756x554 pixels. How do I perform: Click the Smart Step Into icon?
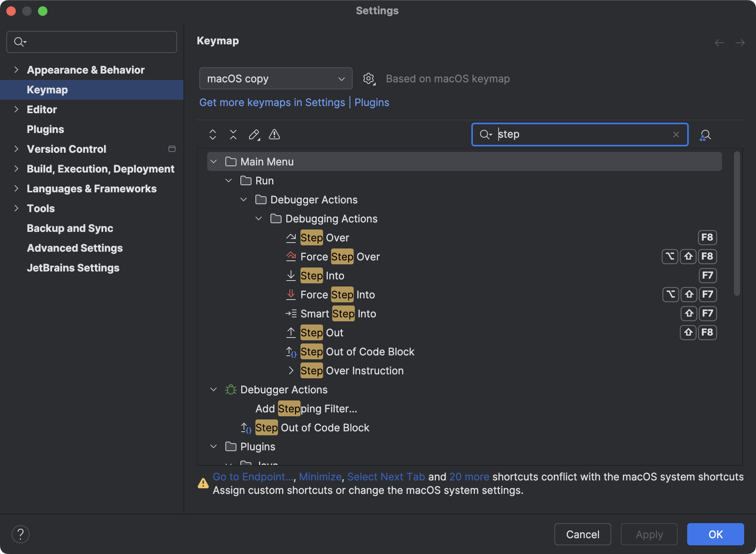(291, 313)
